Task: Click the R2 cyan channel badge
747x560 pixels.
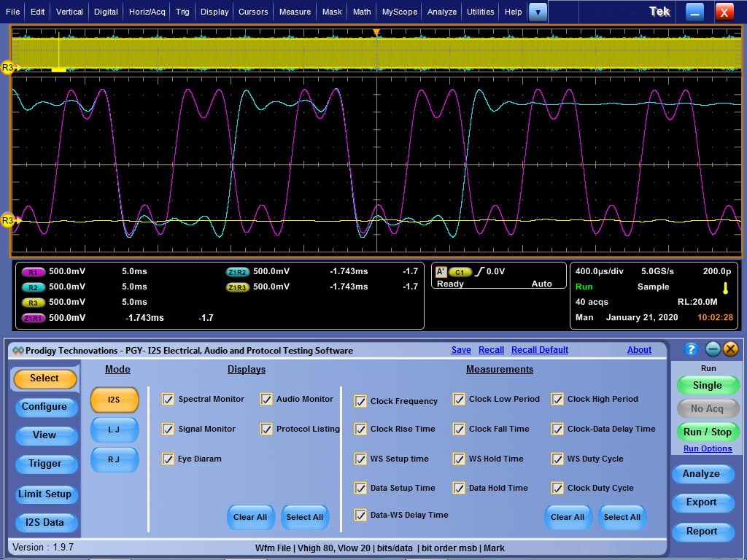Action: 33,287
